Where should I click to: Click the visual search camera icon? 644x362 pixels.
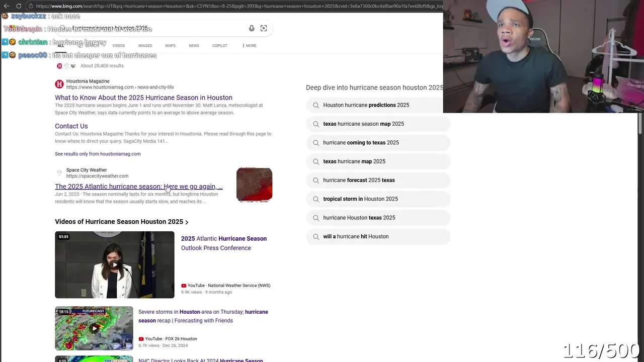[264, 29]
